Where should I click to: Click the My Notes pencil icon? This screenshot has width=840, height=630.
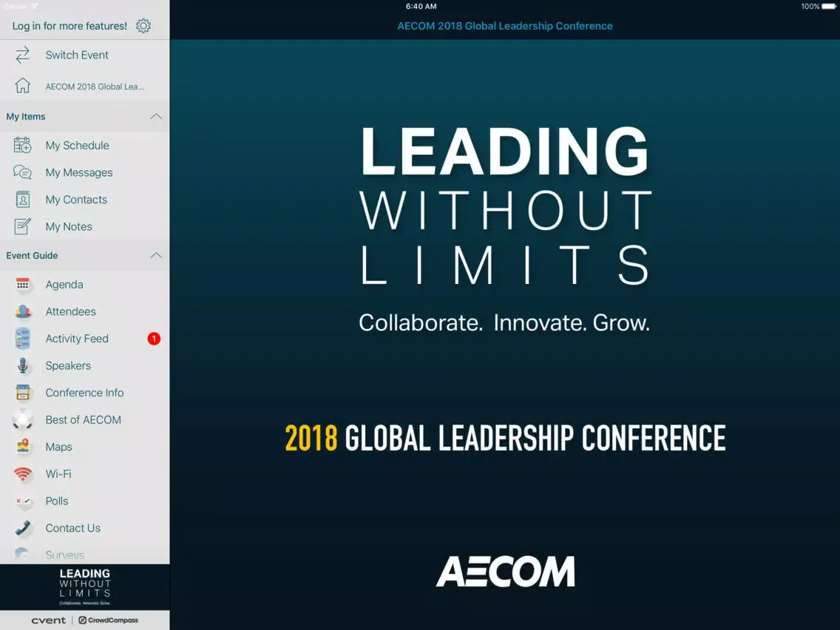tap(22, 226)
